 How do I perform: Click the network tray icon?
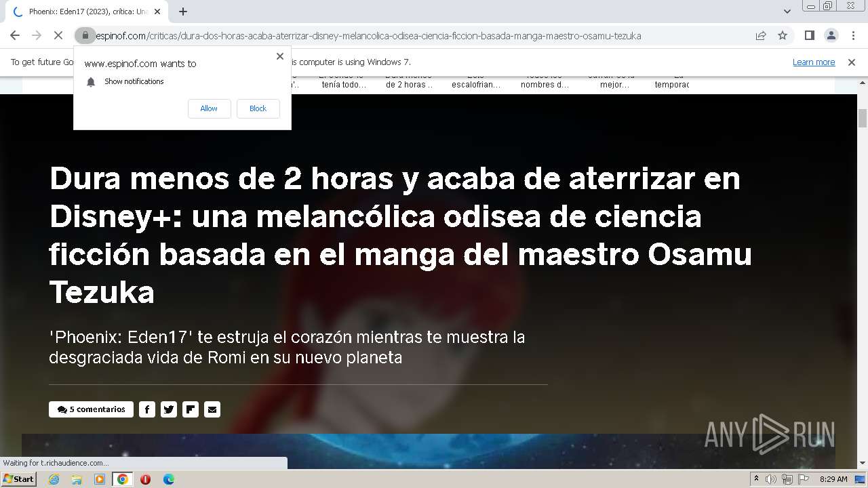point(787,479)
